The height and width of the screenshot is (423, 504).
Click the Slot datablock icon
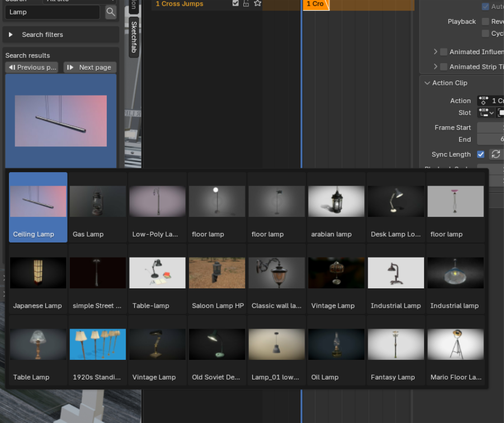click(x=483, y=112)
